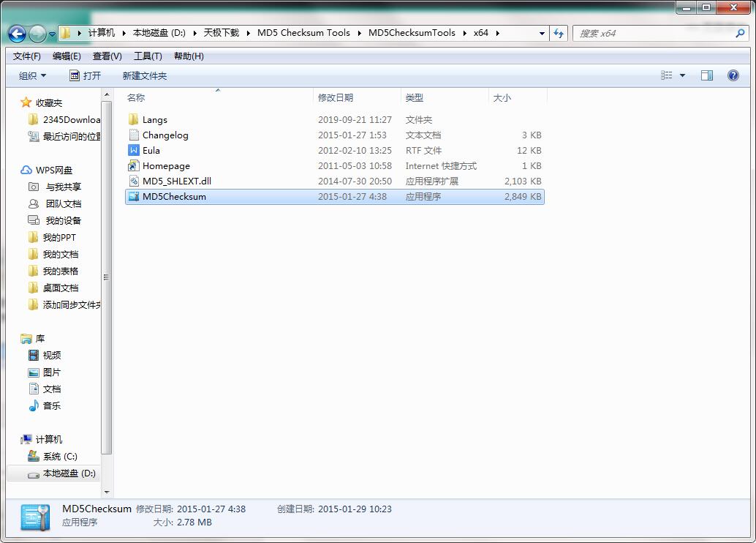This screenshot has height=543, width=756.
Task: Click the file name MD5_SHLEXT.dll
Action: [177, 181]
